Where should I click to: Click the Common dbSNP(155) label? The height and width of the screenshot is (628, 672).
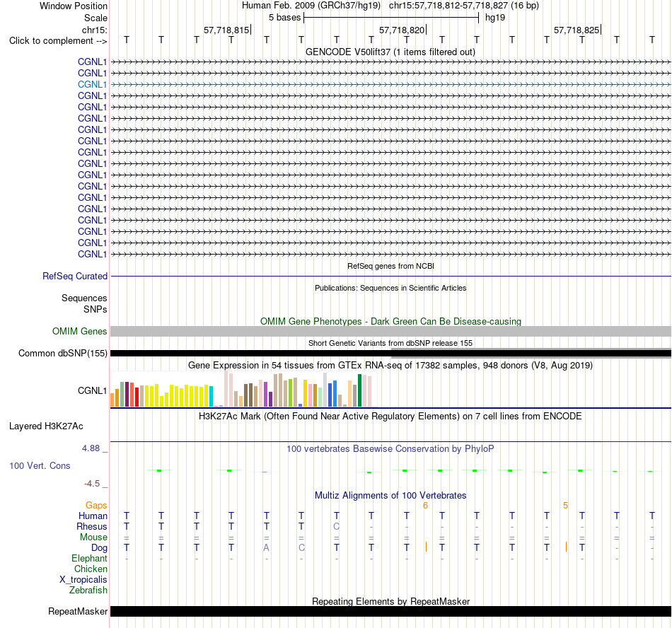(62, 354)
